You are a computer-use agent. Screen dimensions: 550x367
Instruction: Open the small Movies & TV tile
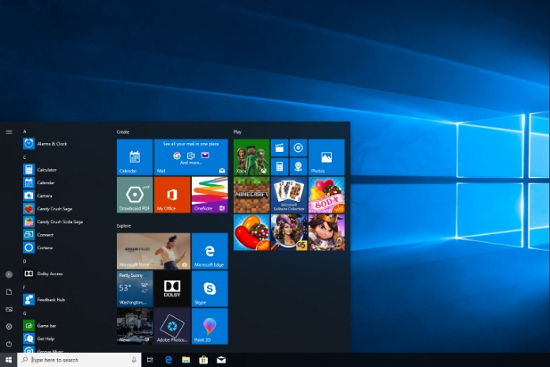tap(280, 148)
